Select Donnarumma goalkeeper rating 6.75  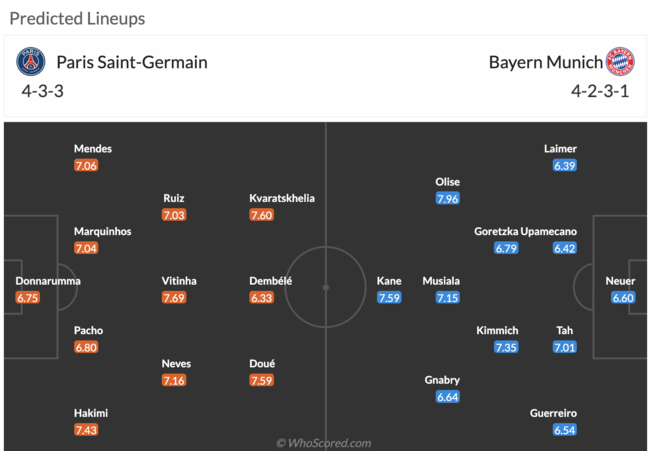(x=28, y=298)
